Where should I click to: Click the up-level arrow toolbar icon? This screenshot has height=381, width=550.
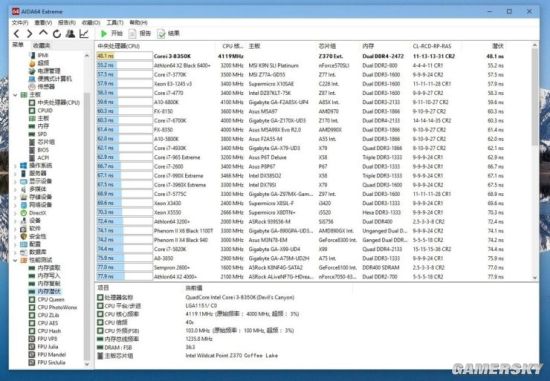coord(43,33)
